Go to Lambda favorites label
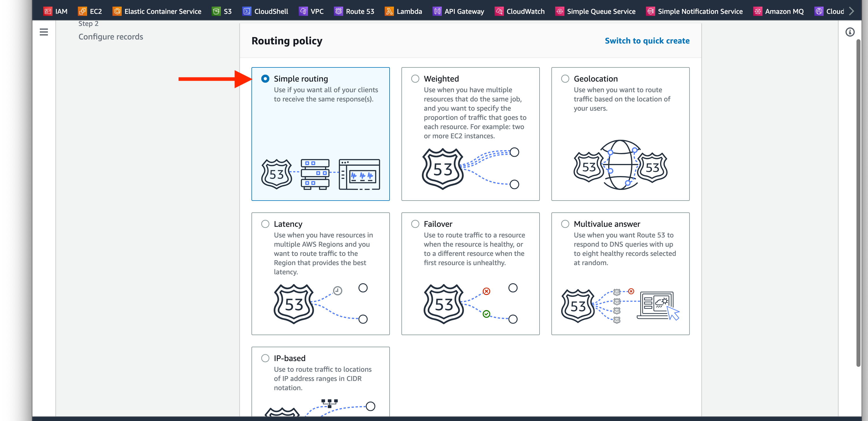Screen dimensions: 868x421 pos(409,12)
